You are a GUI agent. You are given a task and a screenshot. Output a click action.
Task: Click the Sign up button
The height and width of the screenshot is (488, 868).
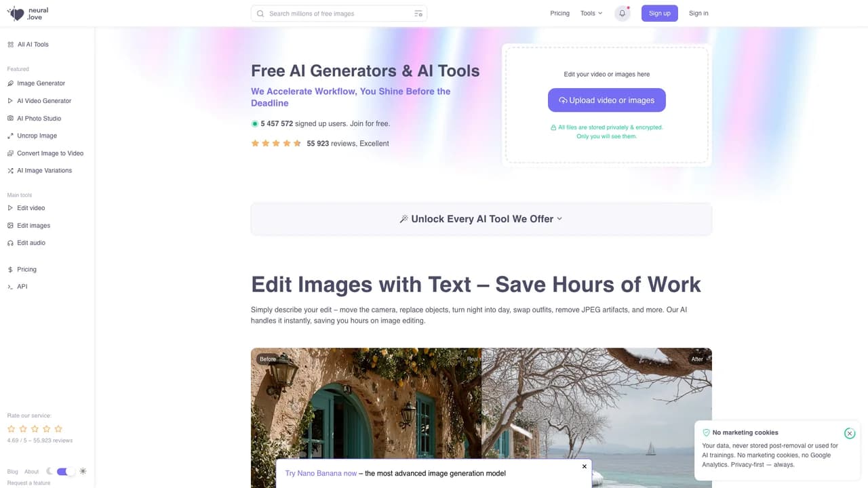pyautogui.click(x=660, y=14)
